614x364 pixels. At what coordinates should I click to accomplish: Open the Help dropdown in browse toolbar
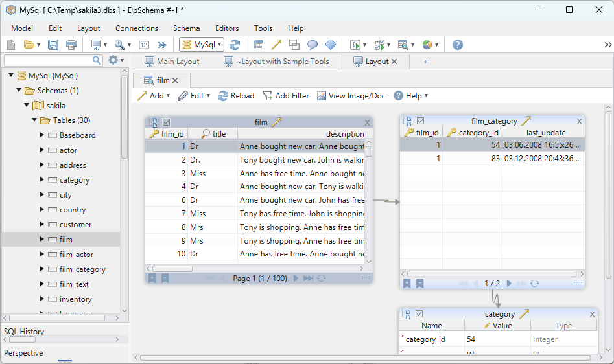pyautogui.click(x=411, y=96)
